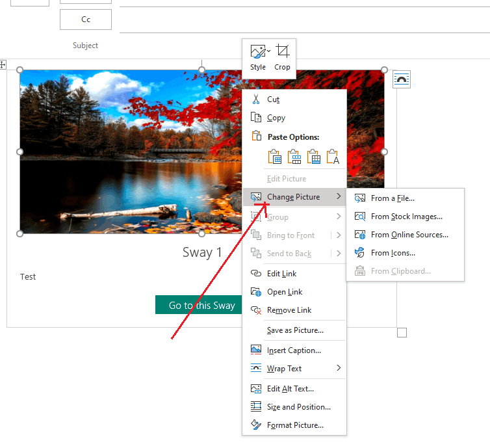Expand the Group submenu arrow
The image size is (490, 448).
[x=339, y=217]
